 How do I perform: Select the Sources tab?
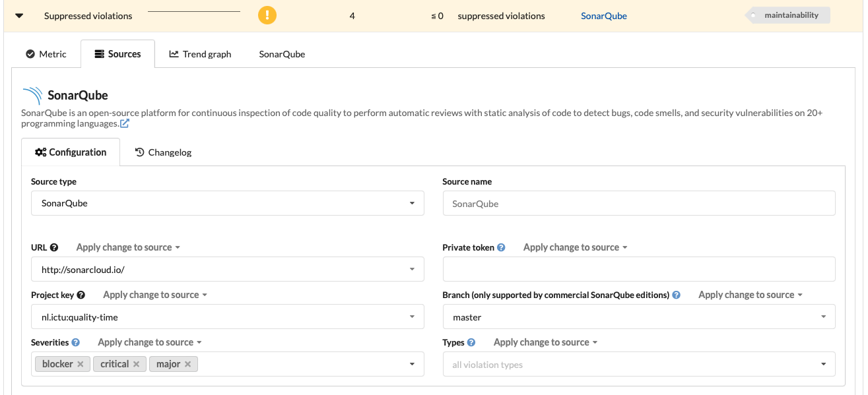tap(117, 54)
